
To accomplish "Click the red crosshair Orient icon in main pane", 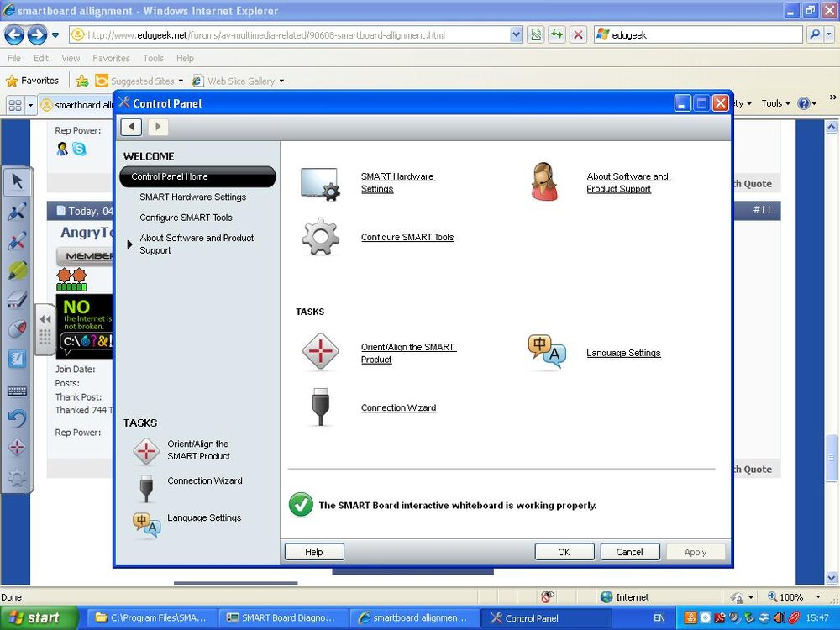I will [320, 352].
